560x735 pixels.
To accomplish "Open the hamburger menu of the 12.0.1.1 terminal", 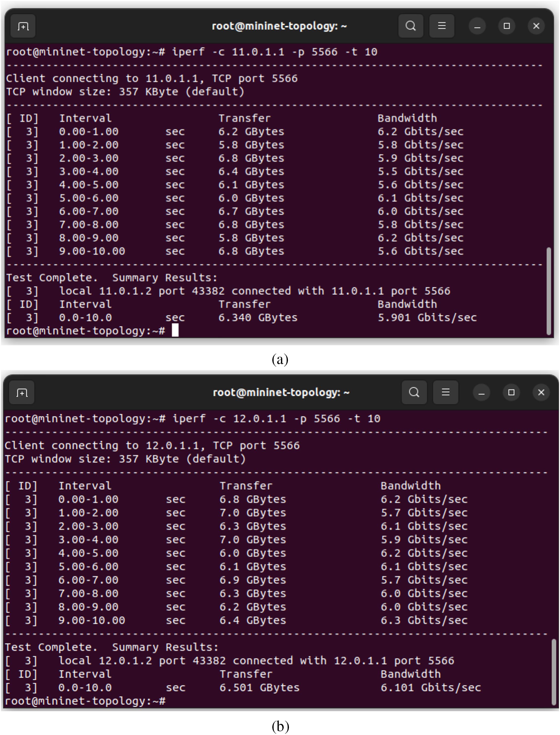I will coord(446,392).
